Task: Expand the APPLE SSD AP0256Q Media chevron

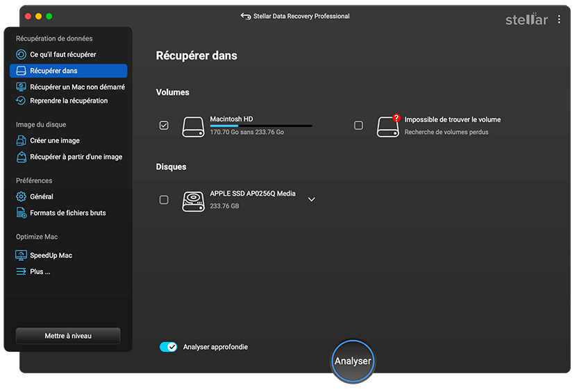Action: tap(311, 199)
